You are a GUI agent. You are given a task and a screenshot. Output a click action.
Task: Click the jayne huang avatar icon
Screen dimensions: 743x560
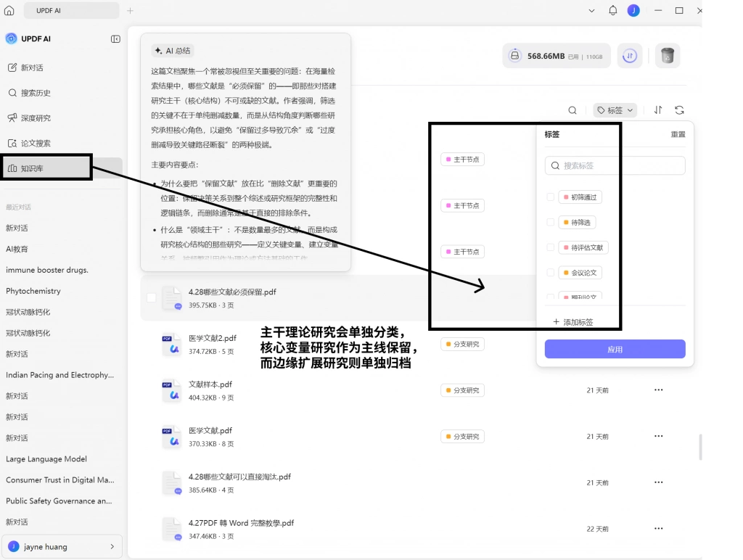tap(14, 546)
